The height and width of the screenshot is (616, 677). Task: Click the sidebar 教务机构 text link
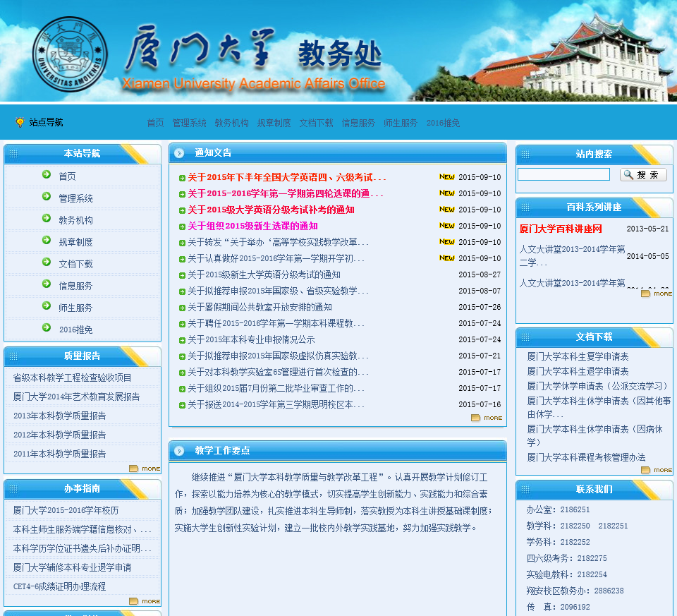click(75, 220)
